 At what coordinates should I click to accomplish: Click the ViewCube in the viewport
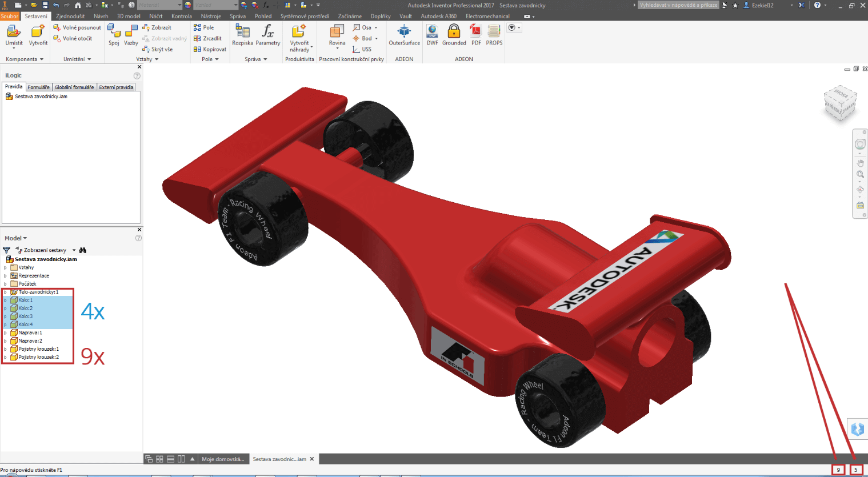pos(841,103)
